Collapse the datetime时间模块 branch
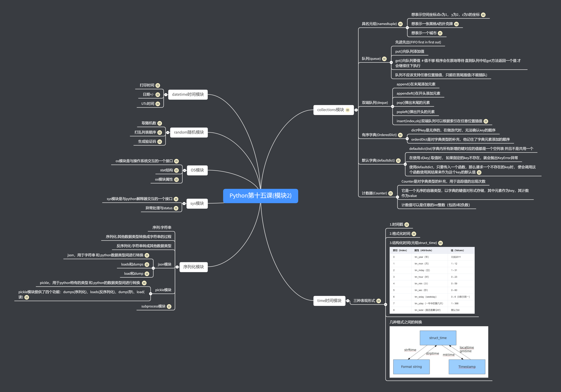Screen dimensions: 561x392 166,95
